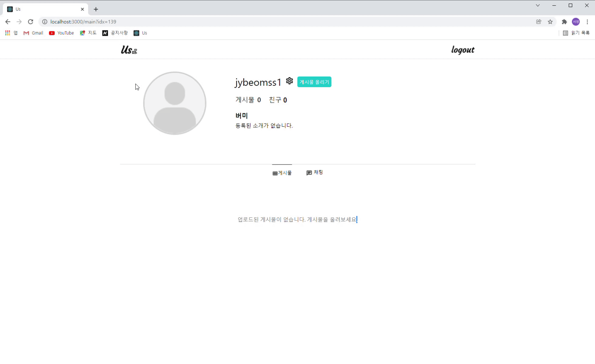Bookmark this page with the star icon
The image size is (595, 364).
pos(550,22)
